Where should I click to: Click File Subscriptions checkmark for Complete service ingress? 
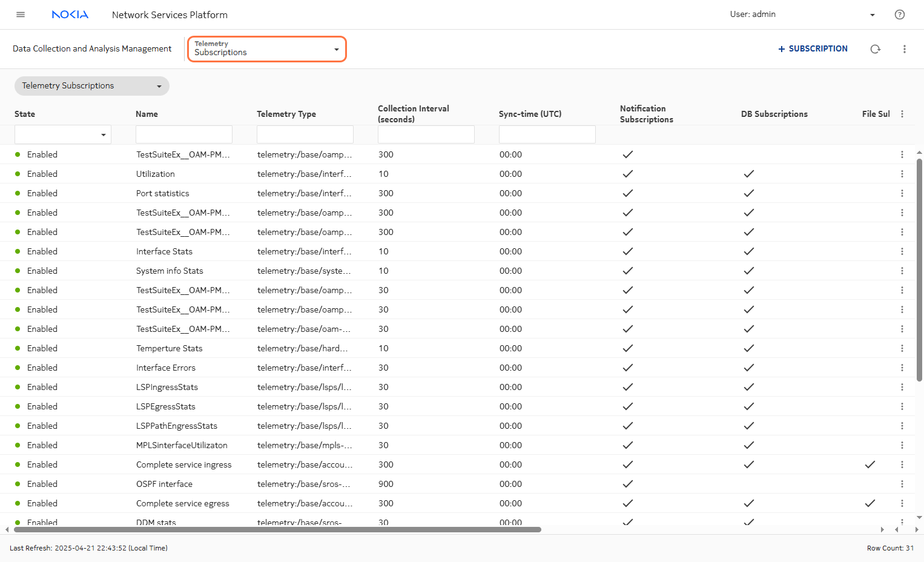click(x=870, y=464)
